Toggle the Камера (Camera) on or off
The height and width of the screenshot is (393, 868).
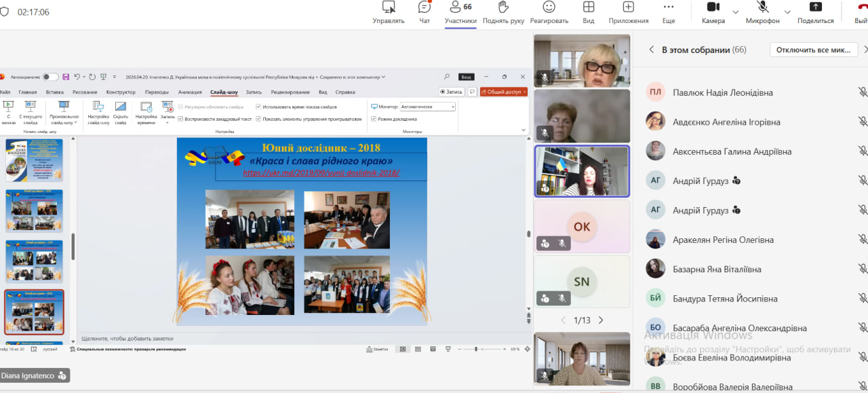(x=713, y=7)
